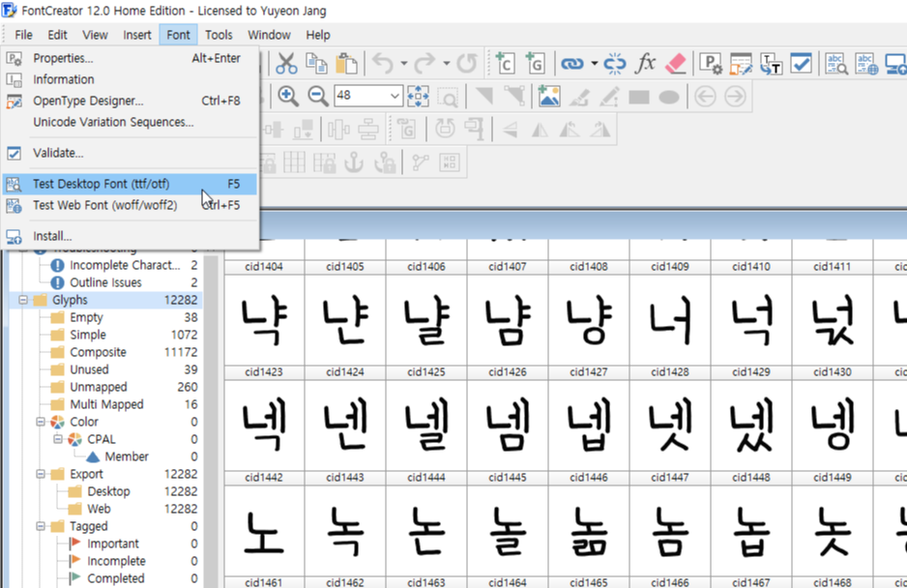Open the Insert menu
Screen dimensions: 907x588
point(137,35)
